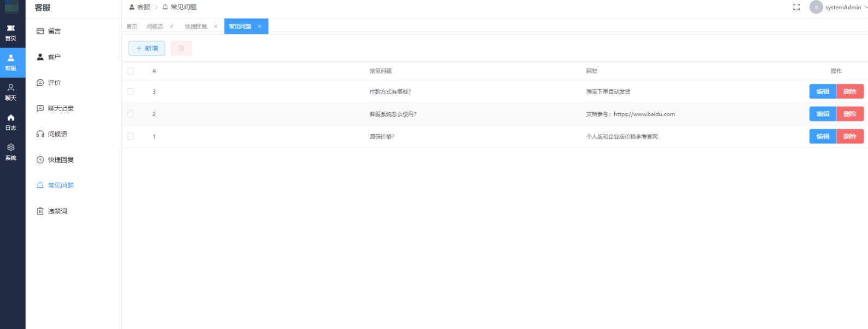Delete the 付款方式有哪些 row
This screenshot has width=868, height=329.
pos(850,91)
